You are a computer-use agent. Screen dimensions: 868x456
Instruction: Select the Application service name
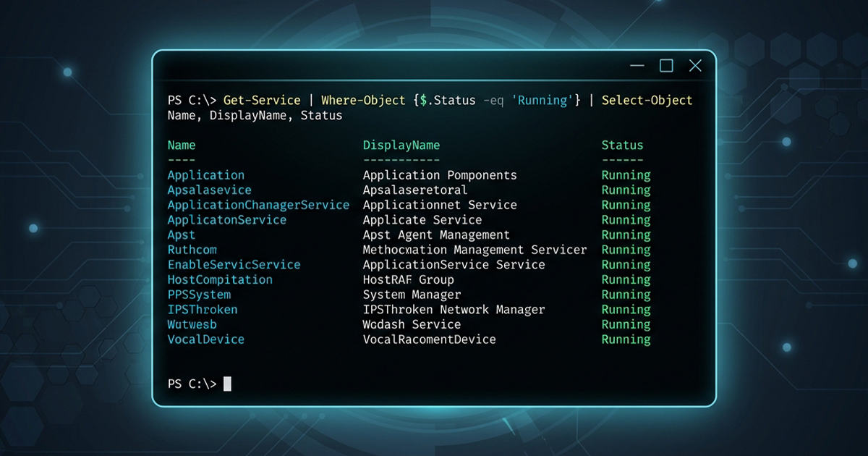(x=206, y=175)
